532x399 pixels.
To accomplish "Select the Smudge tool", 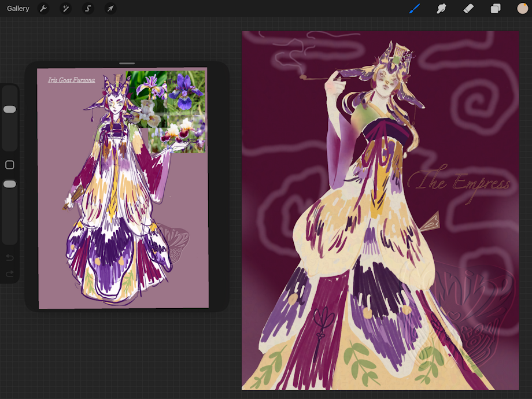I will coord(441,9).
